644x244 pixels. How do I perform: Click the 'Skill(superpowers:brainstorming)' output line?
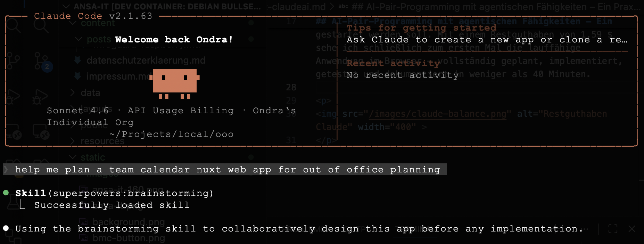tap(114, 193)
